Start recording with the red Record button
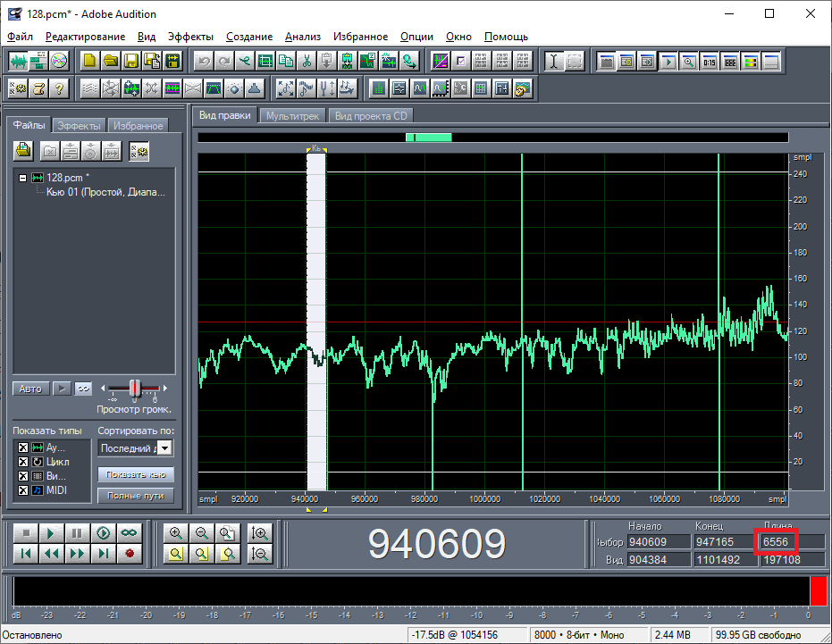This screenshot has height=644, width=832. pyautogui.click(x=130, y=554)
